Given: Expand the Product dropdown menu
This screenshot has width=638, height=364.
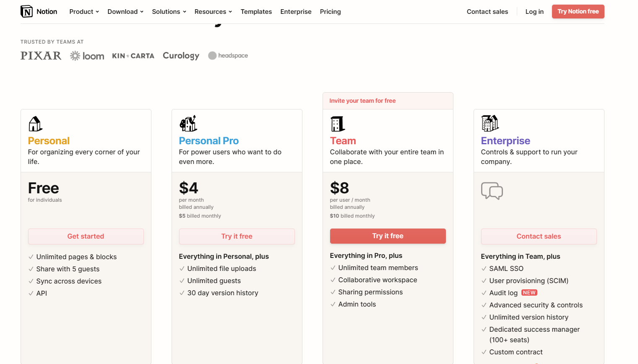Looking at the screenshot, I should click(84, 12).
